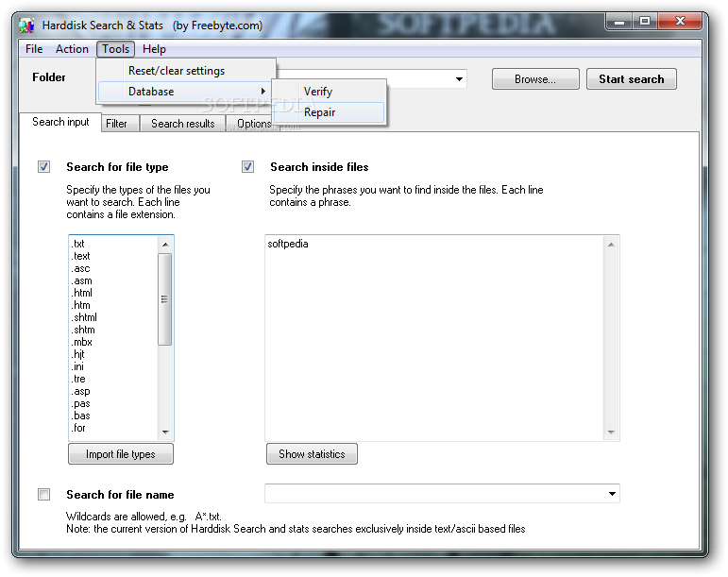728x577 pixels.
Task: Select the Database submenu entry
Action: [x=184, y=92]
